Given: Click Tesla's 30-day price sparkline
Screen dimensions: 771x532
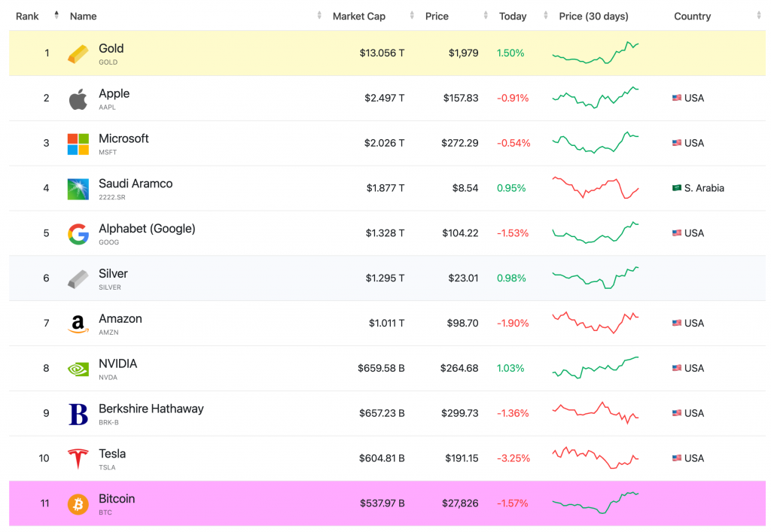Looking at the screenshot, I should click(x=596, y=458).
